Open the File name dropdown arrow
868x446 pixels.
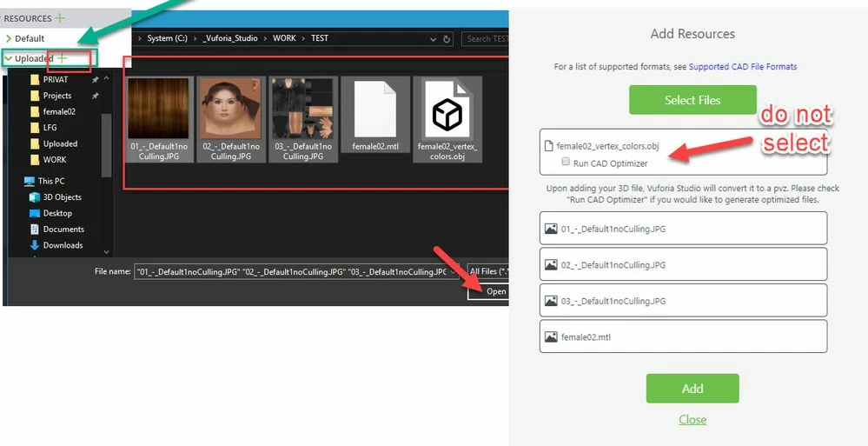(x=454, y=272)
